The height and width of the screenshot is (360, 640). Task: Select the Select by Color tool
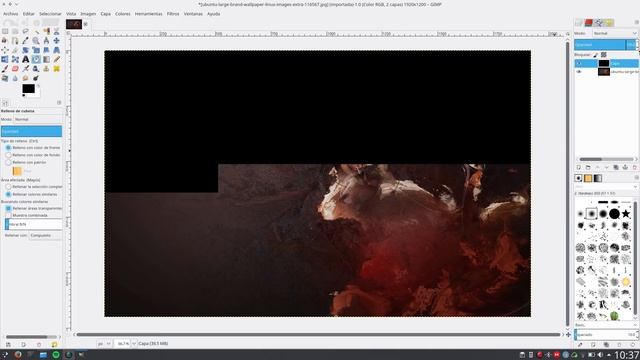46,31
